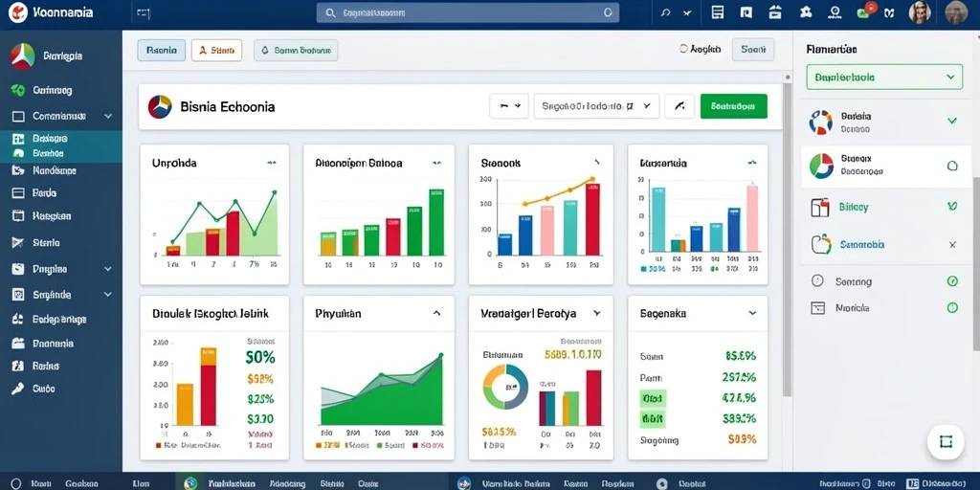Click the green square icon at bottom right

pos(946,442)
